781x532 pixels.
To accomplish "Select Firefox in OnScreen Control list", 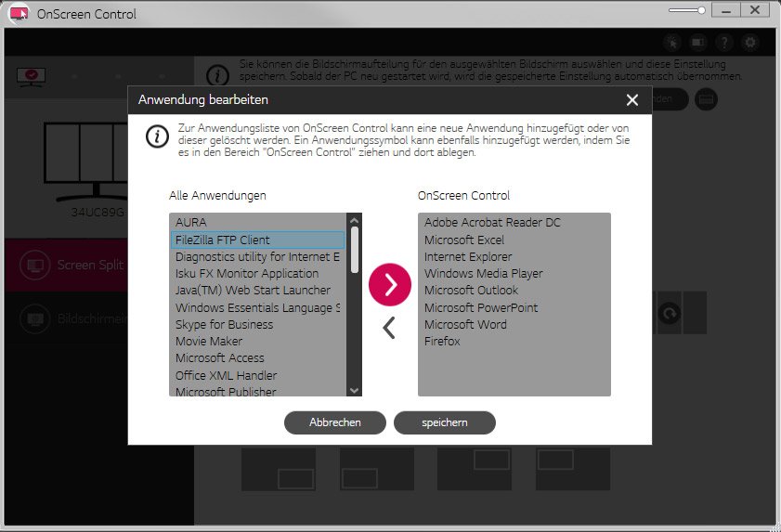I will coord(442,341).
